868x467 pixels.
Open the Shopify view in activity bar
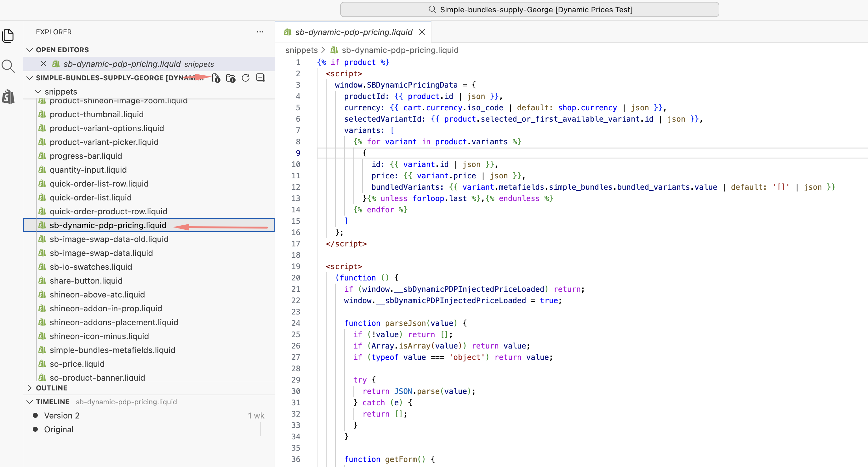tap(8, 97)
